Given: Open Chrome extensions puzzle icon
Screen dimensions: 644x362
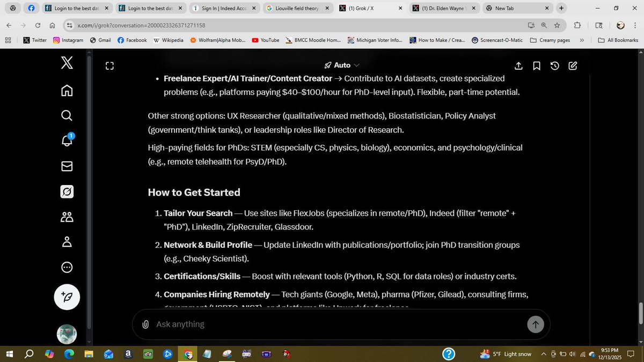Looking at the screenshot, I should 577,25.
